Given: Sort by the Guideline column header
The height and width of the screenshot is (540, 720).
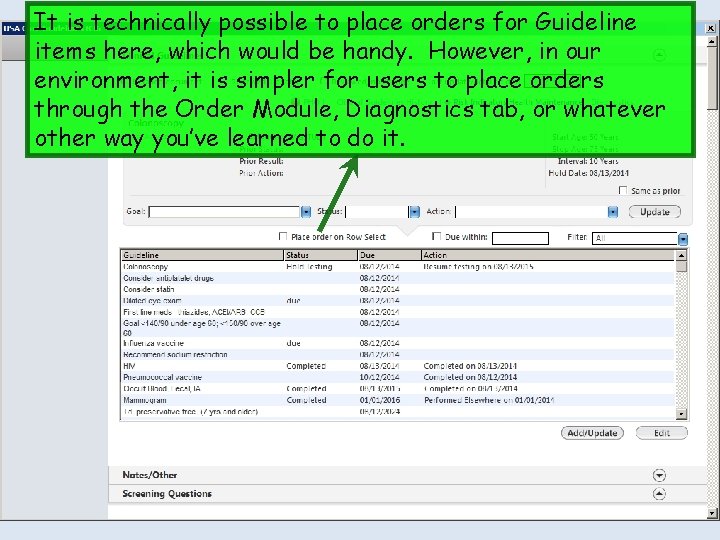Looking at the screenshot, I should (202, 255).
